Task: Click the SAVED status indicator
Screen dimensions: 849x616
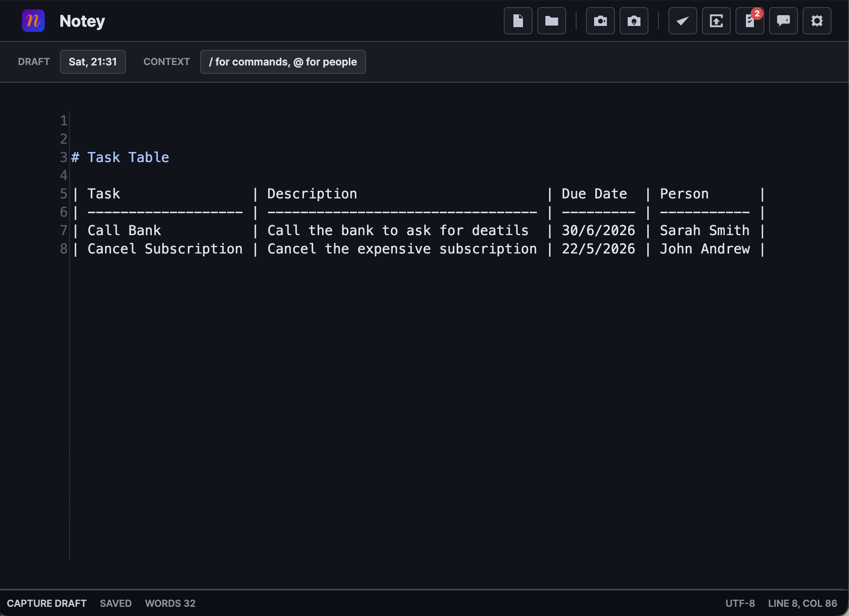Action: pos(116,603)
